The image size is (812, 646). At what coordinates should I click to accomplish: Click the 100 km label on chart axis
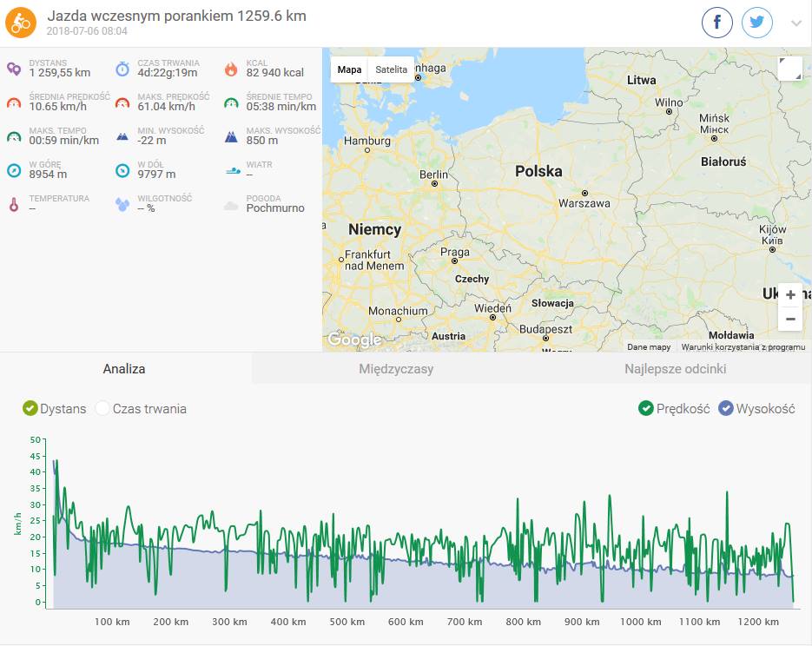[112, 622]
